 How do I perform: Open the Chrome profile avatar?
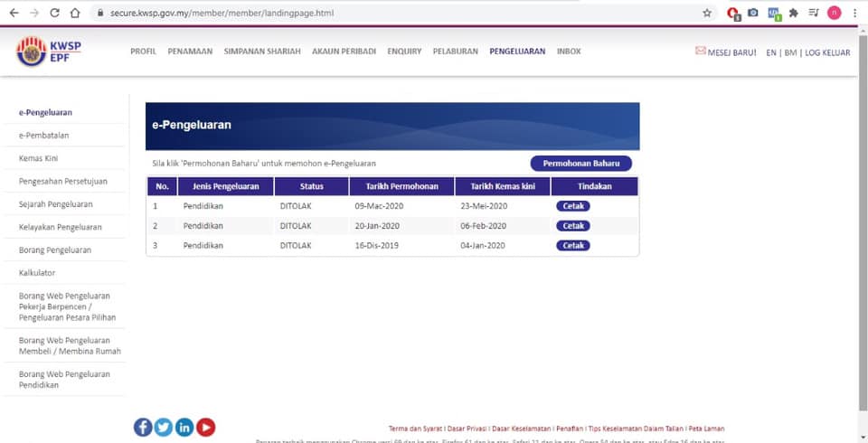pos(834,13)
